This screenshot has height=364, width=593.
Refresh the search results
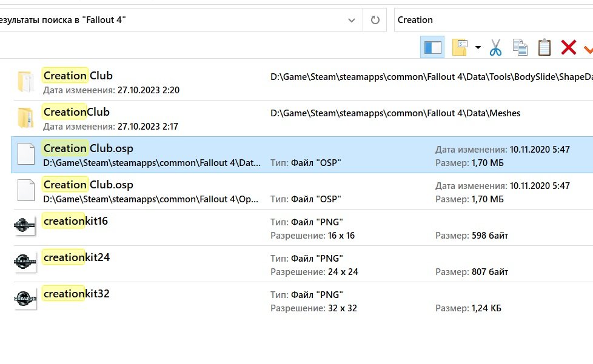pos(375,20)
